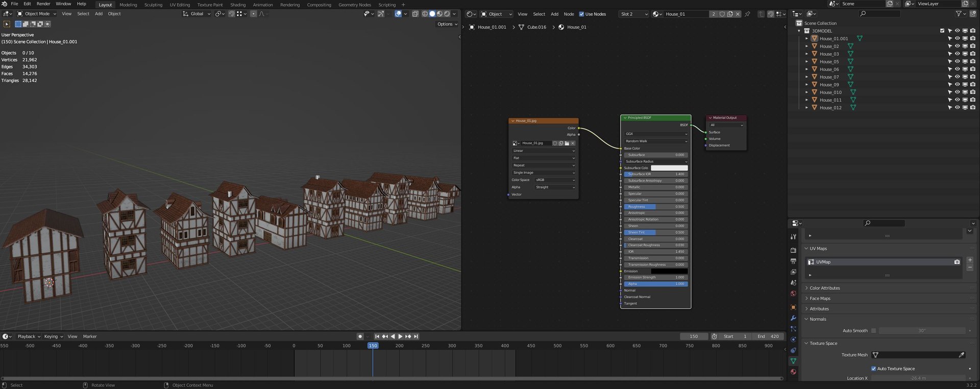This screenshot has height=389, width=980.
Task: Click the UVMap active render camera icon
Action: 957,262
